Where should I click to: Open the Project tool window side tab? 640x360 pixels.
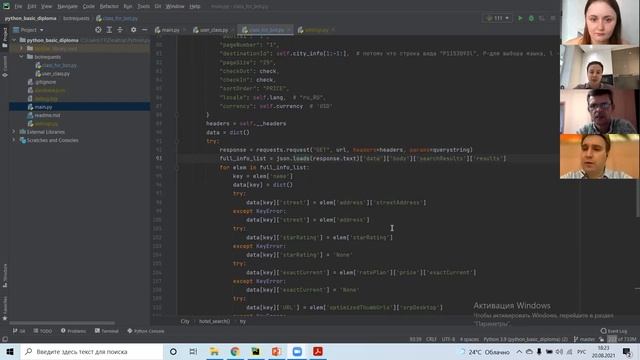coord(5,37)
